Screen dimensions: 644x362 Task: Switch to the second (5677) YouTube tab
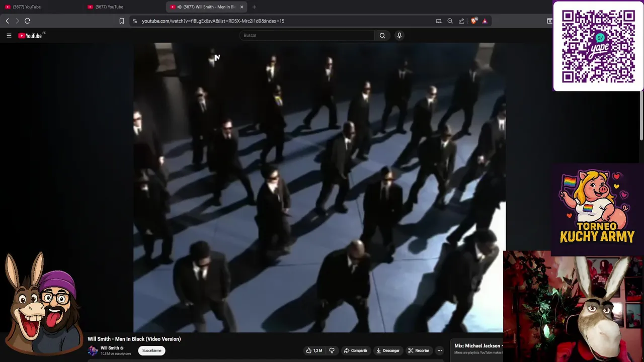(124, 7)
